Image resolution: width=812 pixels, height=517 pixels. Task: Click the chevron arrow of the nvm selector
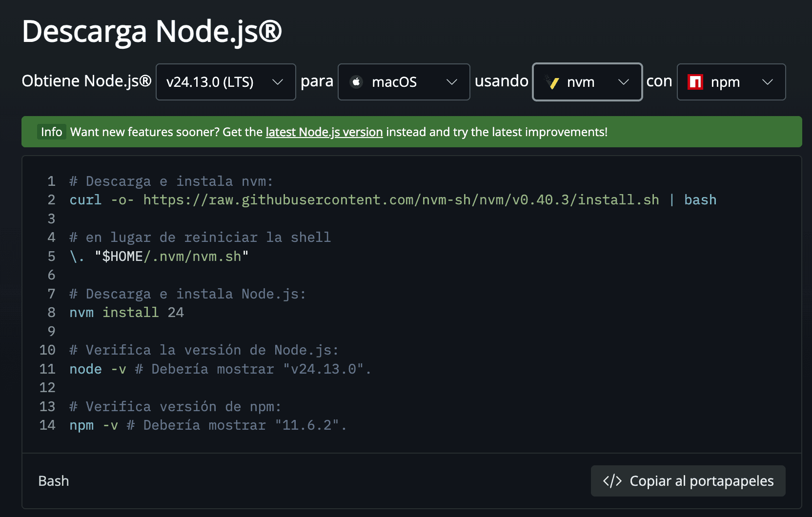pos(624,82)
